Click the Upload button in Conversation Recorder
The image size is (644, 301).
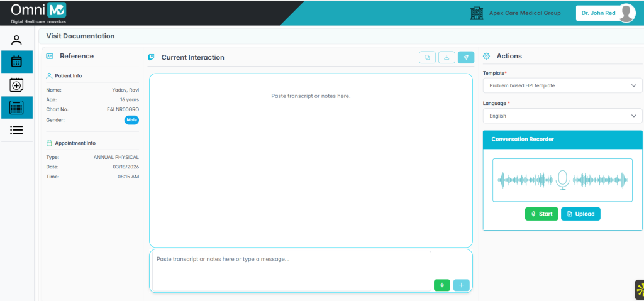click(x=580, y=214)
